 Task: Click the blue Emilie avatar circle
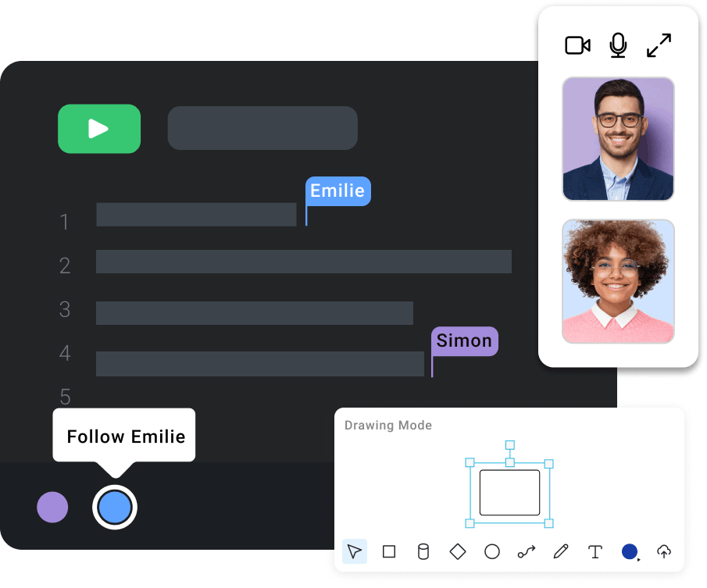click(115, 508)
